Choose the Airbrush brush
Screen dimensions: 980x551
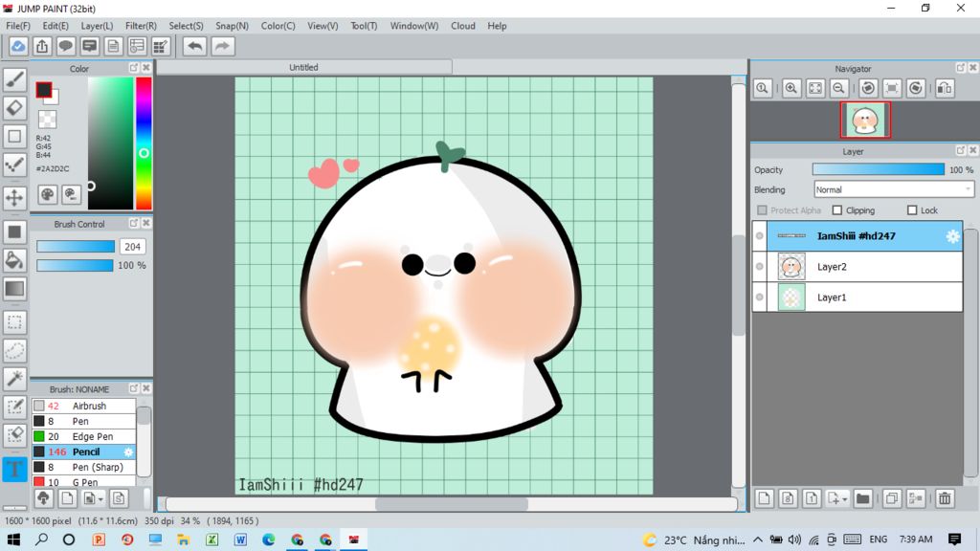(x=84, y=406)
